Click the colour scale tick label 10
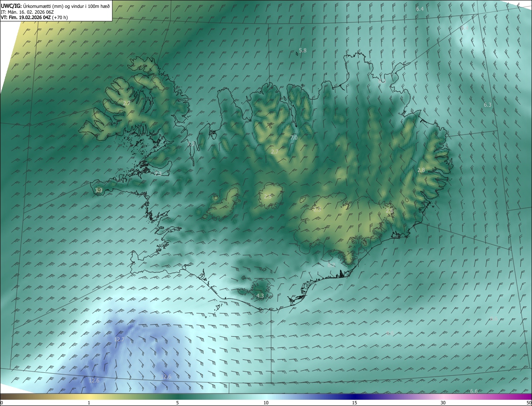532x406 pixels. 266,403
